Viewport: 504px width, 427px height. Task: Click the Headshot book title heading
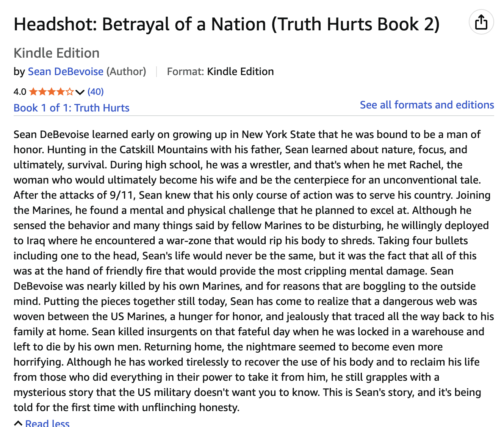pos(227,24)
